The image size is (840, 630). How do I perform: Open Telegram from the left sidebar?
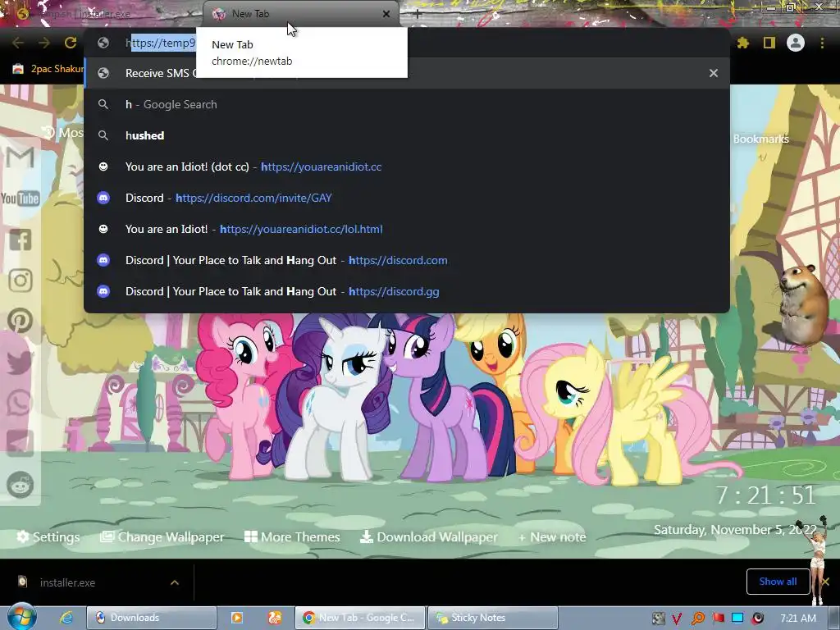pos(21,444)
